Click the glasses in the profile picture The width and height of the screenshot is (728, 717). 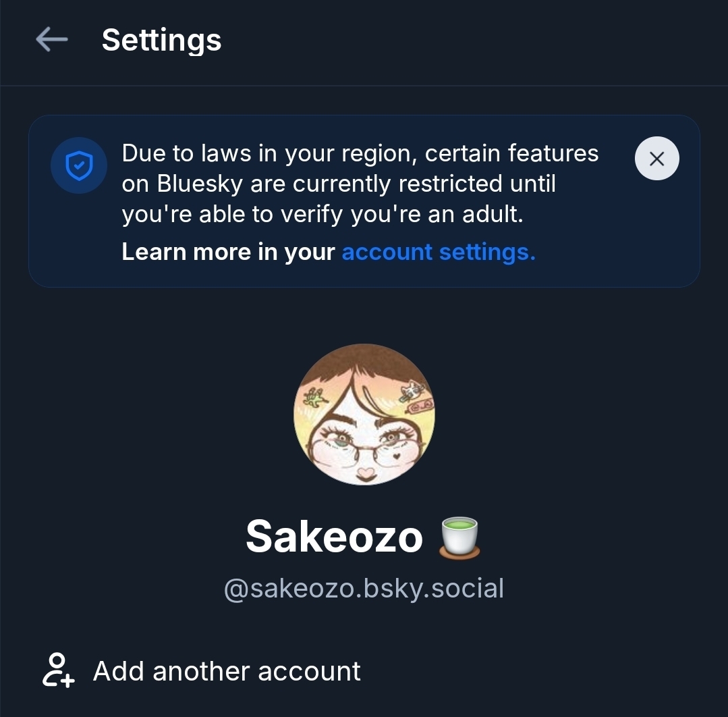click(364, 444)
